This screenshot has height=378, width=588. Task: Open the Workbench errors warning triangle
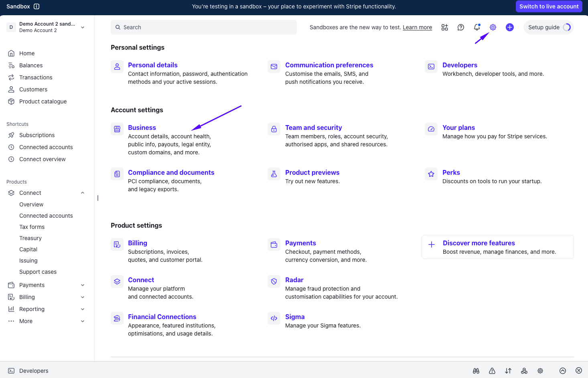click(x=492, y=371)
